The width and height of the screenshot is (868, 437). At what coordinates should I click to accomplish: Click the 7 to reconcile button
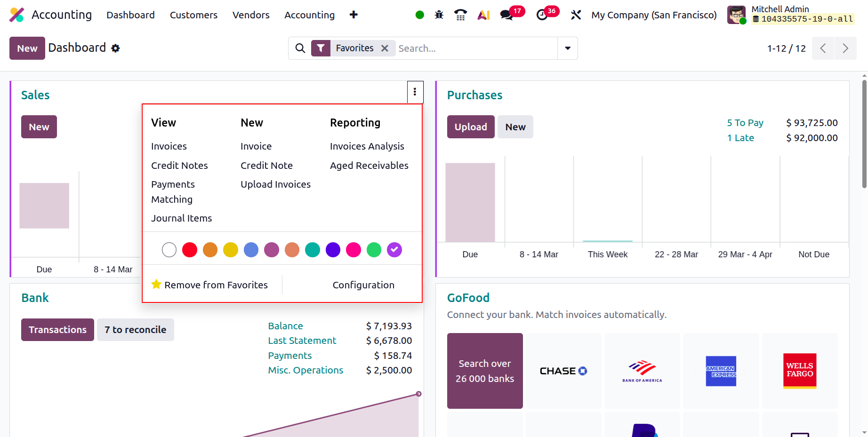pyautogui.click(x=136, y=330)
